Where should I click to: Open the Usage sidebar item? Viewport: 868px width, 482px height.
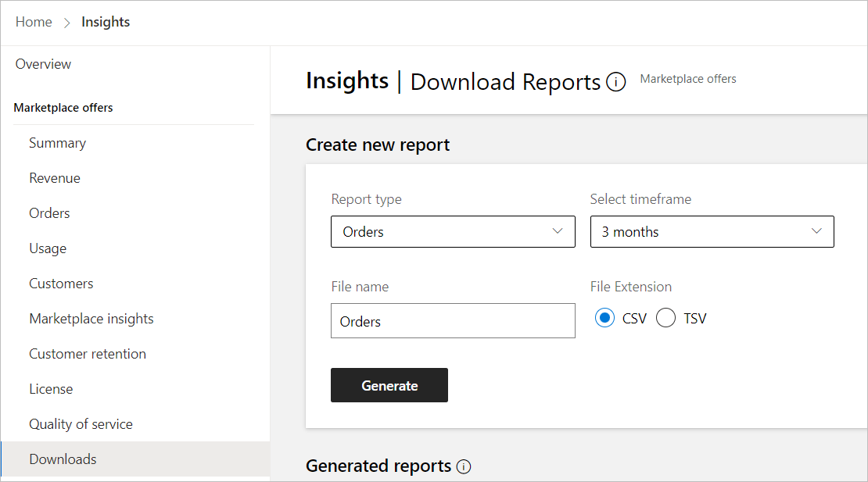tap(48, 248)
